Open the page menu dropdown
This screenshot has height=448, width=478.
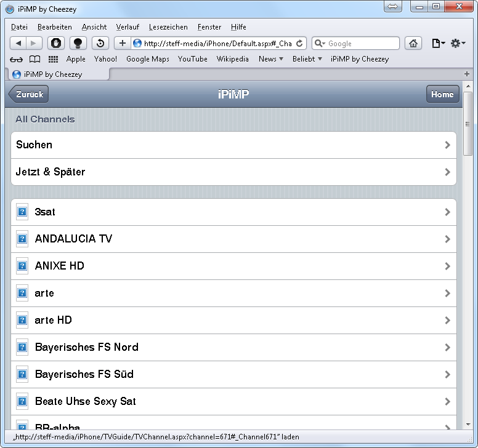coord(438,43)
